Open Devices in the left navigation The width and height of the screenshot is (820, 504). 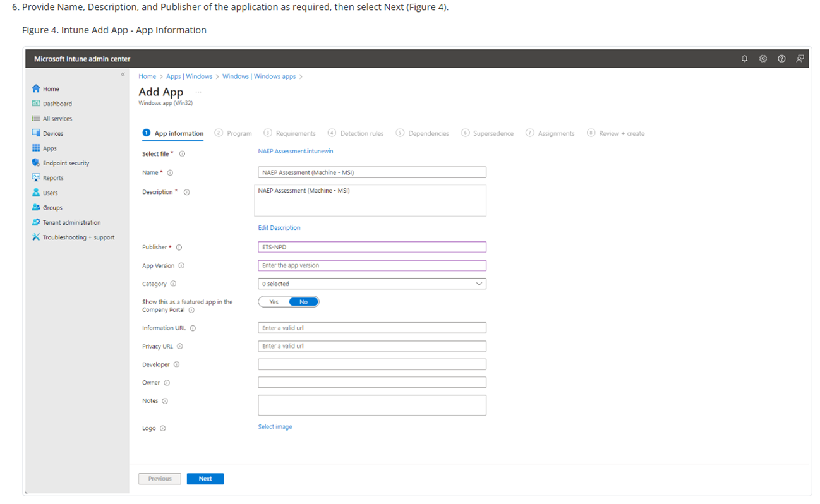[53, 133]
